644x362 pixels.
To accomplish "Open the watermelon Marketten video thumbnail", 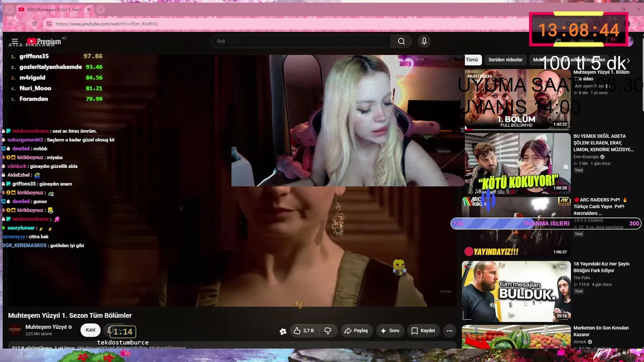I will coord(517,337).
